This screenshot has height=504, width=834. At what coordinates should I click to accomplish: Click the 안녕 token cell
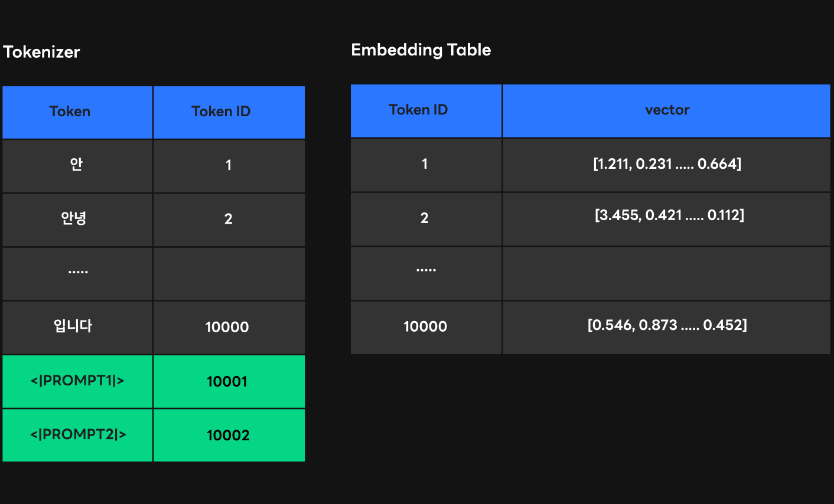[x=77, y=220]
